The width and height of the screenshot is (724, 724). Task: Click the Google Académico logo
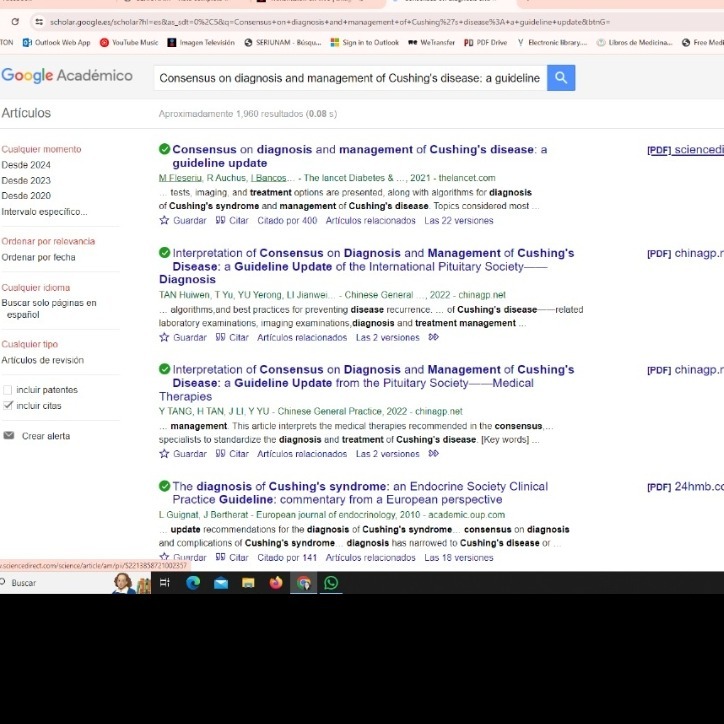[67, 75]
